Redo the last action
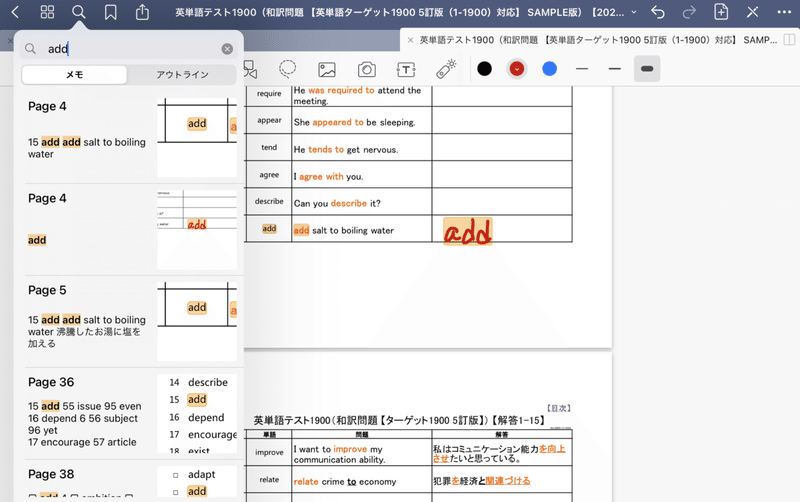The height and width of the screenshot is (502, 800). pyautogui.click(x=689, y=12)
